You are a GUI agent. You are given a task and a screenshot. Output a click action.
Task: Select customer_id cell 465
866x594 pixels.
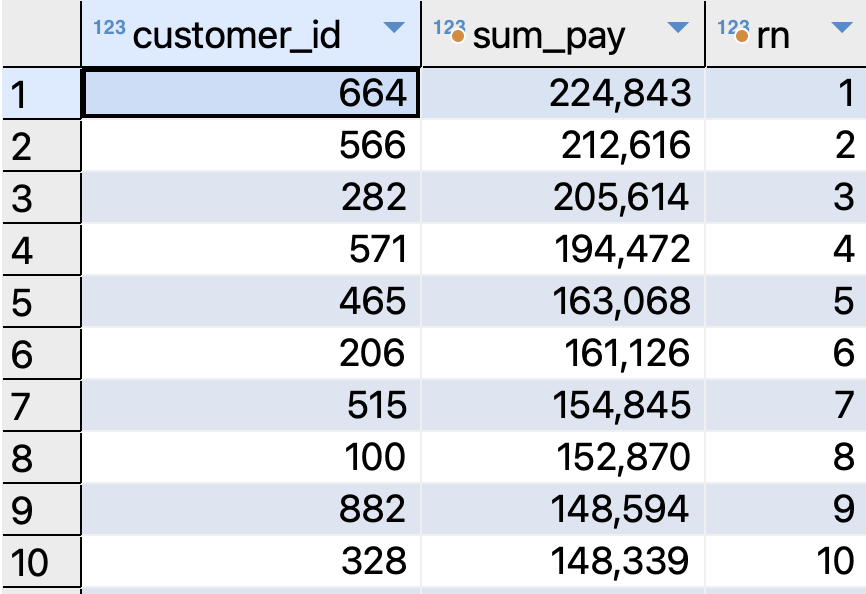pyautogui.click(x=251, y=301)
